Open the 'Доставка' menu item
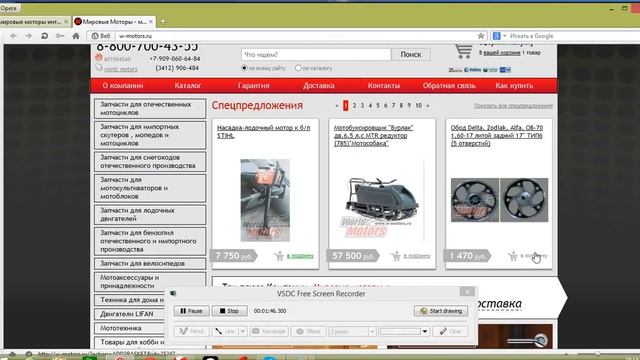 (x=319, y=86)
